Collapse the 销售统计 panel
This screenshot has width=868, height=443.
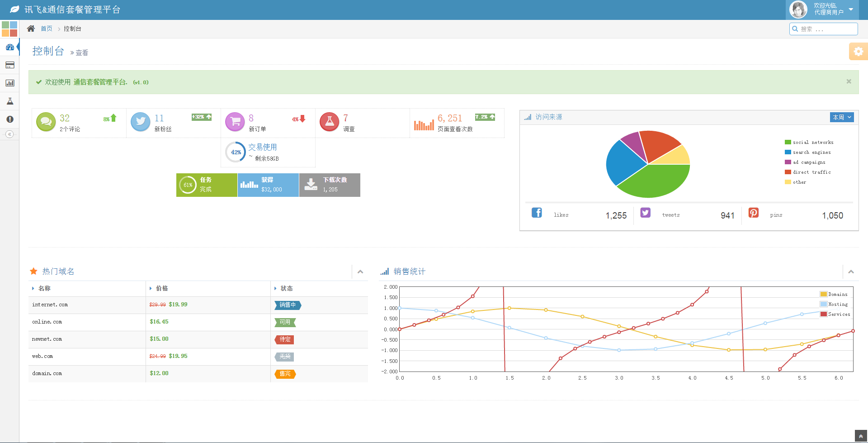point(851,272)
